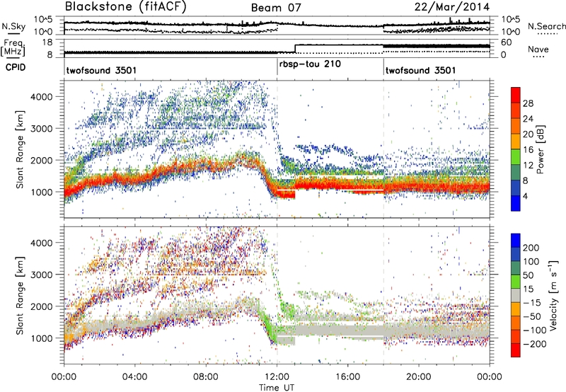
Task: Click the '-200' velocity colorbar label
Action: tap(535, 344)
